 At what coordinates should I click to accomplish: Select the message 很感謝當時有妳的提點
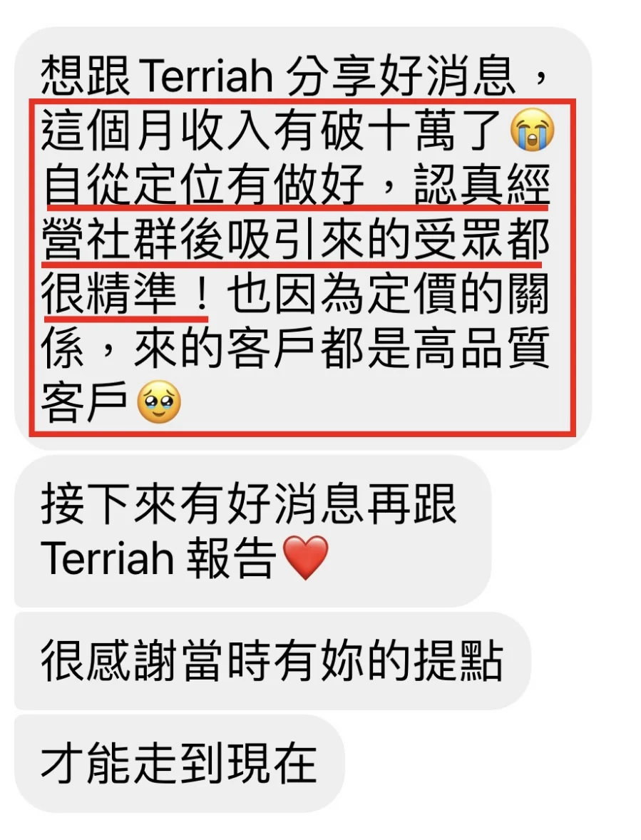coord(272,662)
